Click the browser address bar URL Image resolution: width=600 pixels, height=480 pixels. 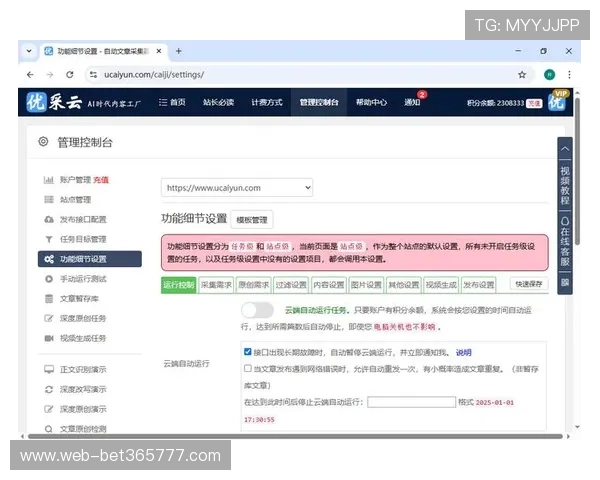coord(154,75)
